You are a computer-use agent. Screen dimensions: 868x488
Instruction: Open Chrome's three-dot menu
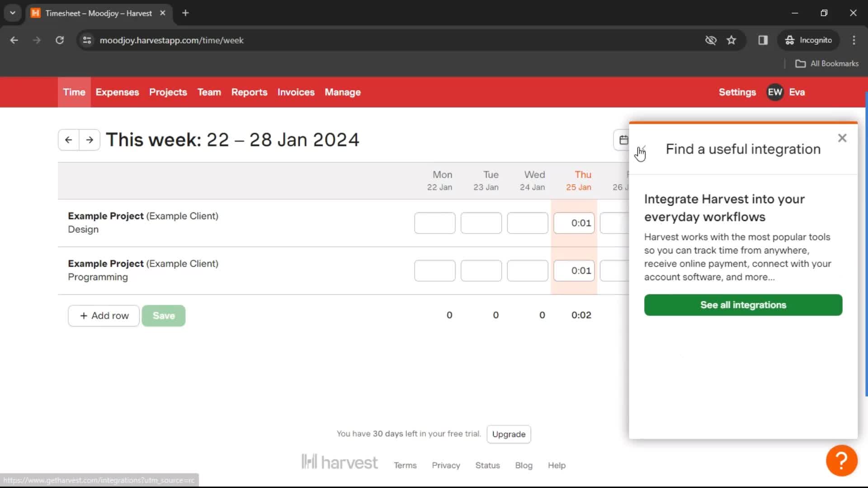(854, 40)
